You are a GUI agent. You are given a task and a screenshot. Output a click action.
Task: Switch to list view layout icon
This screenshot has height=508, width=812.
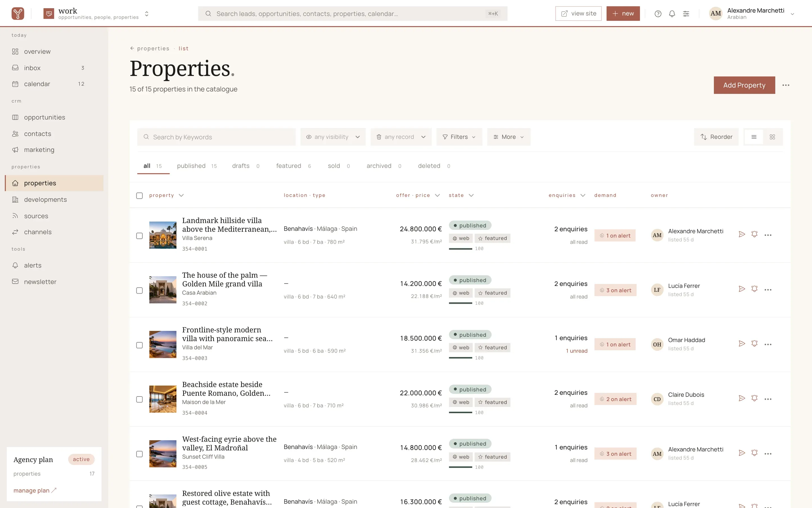[x=754, y=137]
